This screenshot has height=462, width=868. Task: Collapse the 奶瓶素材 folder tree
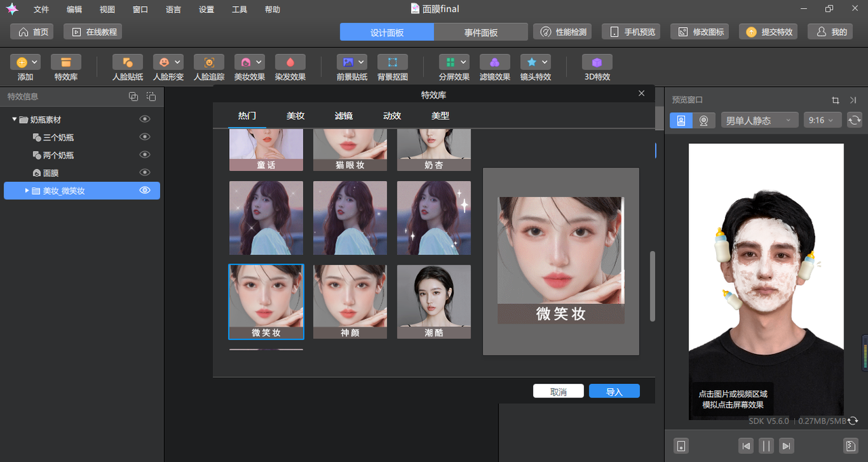coord(15,119)
